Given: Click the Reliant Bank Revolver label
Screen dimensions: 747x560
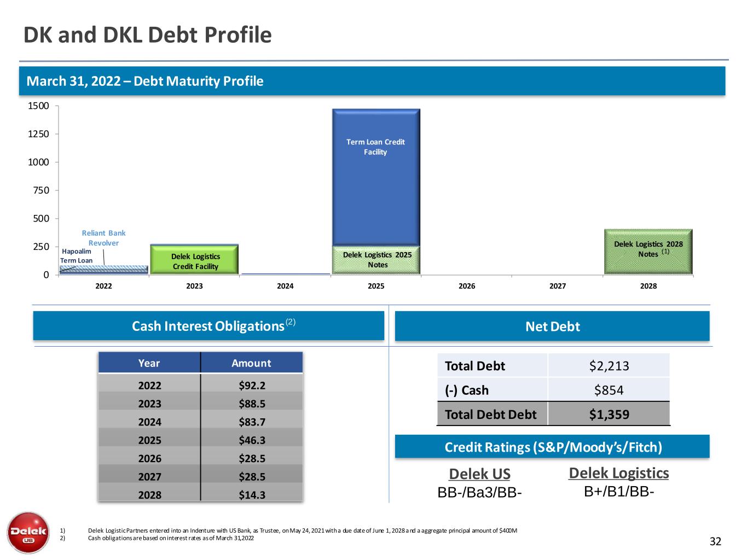Looking at the screenshot, I should 103,238.
